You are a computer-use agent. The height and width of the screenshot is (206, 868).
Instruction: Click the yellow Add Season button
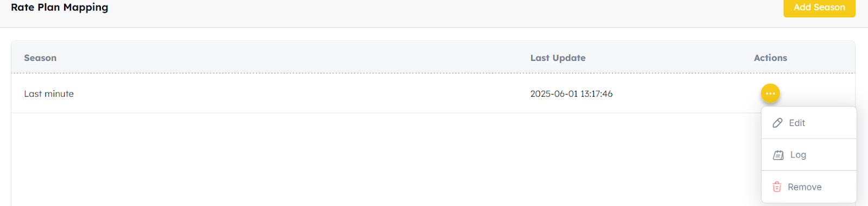(819, 8)
